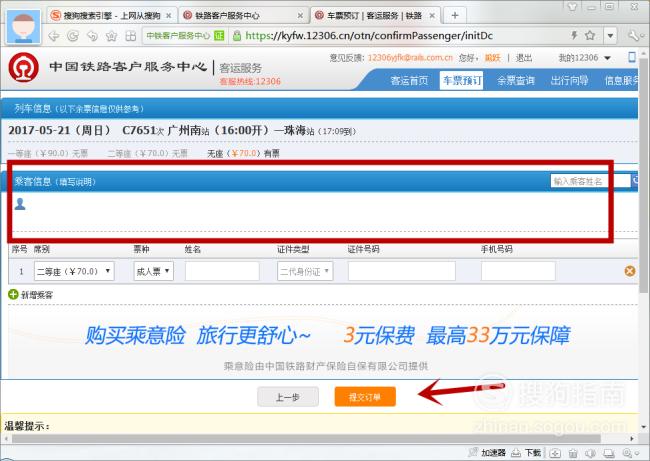Open the grid/home navigation icon

131,36
